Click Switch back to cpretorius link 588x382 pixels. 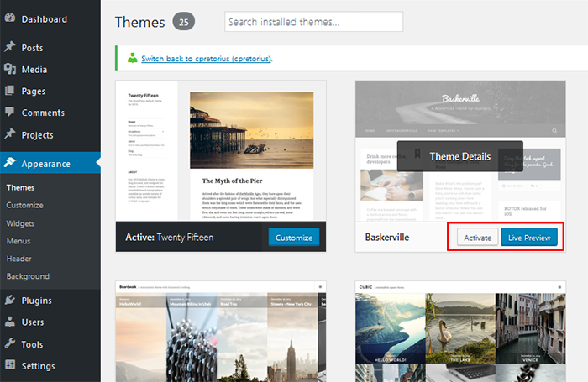tap(207, 59)
